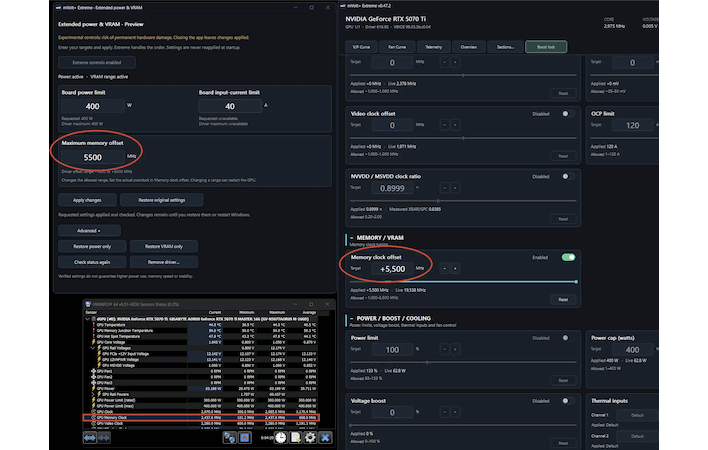The height and width of the screenshot is (450, 708).
Task: Click the Power limit slider handle
Action: (427, 362)
